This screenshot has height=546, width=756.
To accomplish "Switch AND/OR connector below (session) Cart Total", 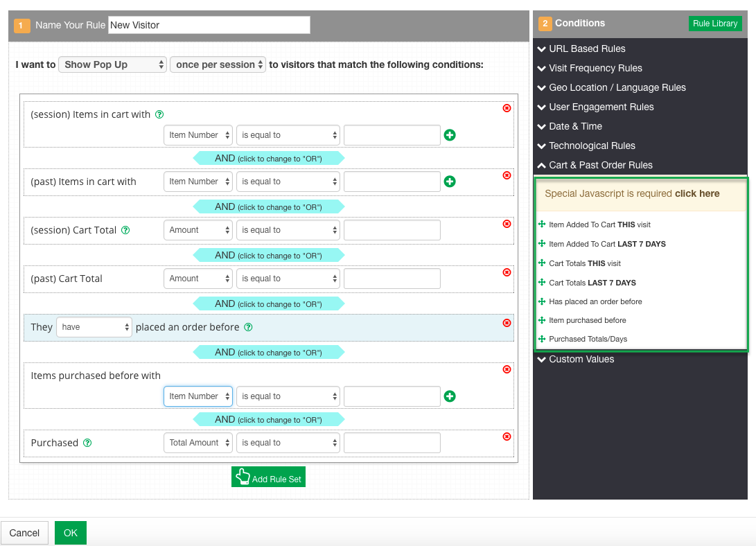I will pos(268,255).
